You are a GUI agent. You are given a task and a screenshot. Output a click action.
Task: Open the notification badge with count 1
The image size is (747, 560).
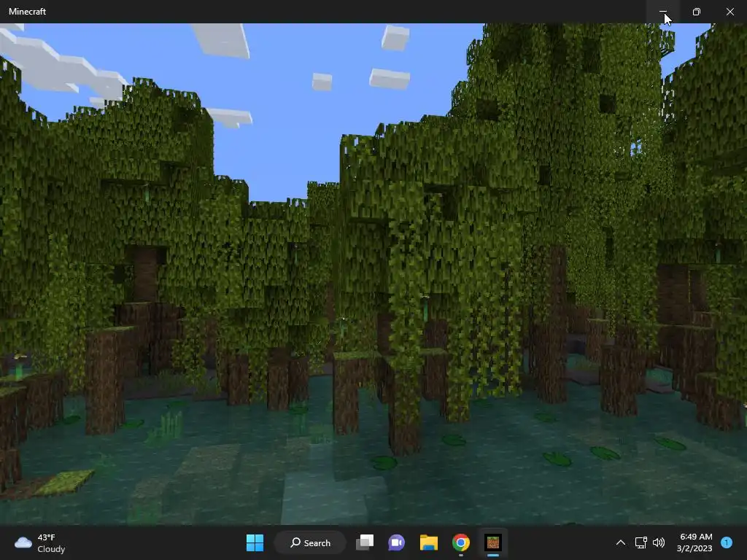[727, 542]
